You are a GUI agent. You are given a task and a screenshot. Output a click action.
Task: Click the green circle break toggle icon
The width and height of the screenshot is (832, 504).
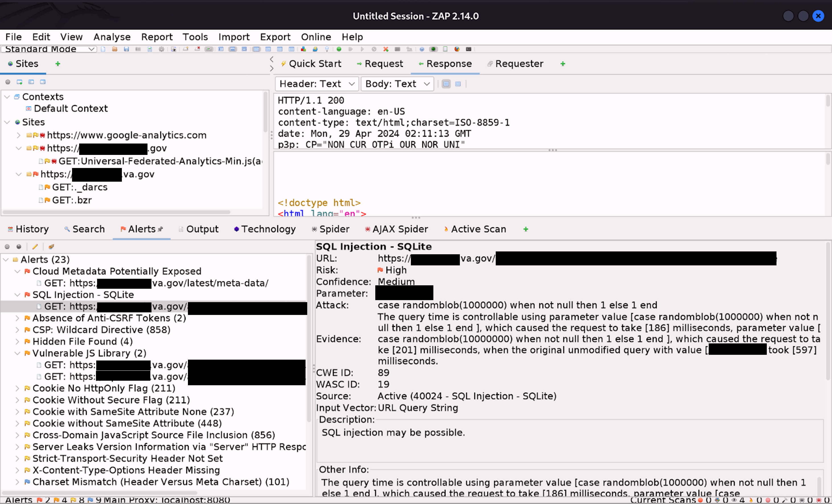coord(339,49)
